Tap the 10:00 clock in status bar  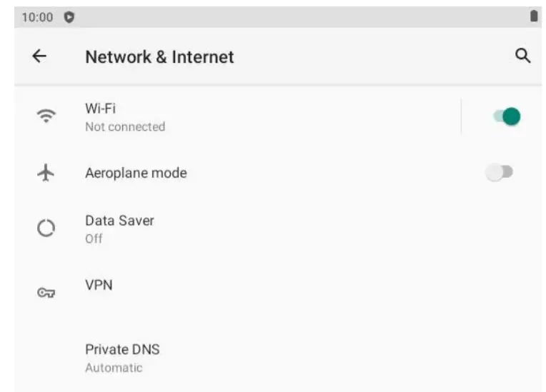[37, 17]
